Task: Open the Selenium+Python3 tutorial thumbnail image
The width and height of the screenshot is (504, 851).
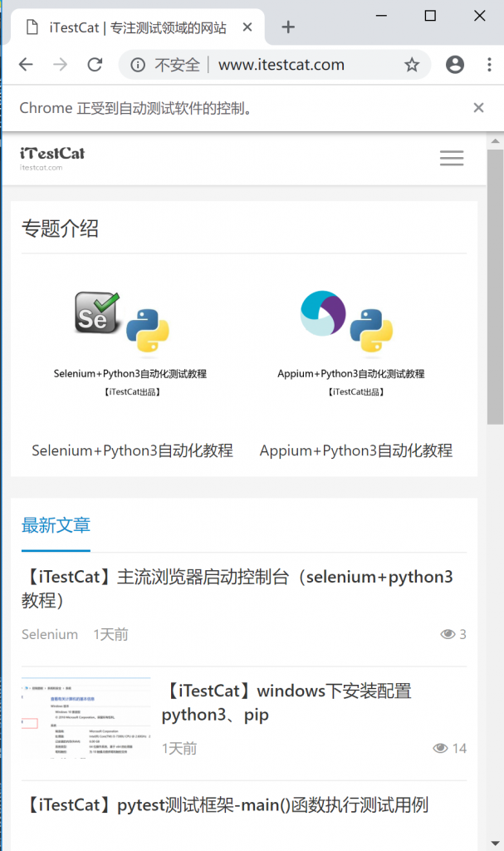Action: point(130,343)
